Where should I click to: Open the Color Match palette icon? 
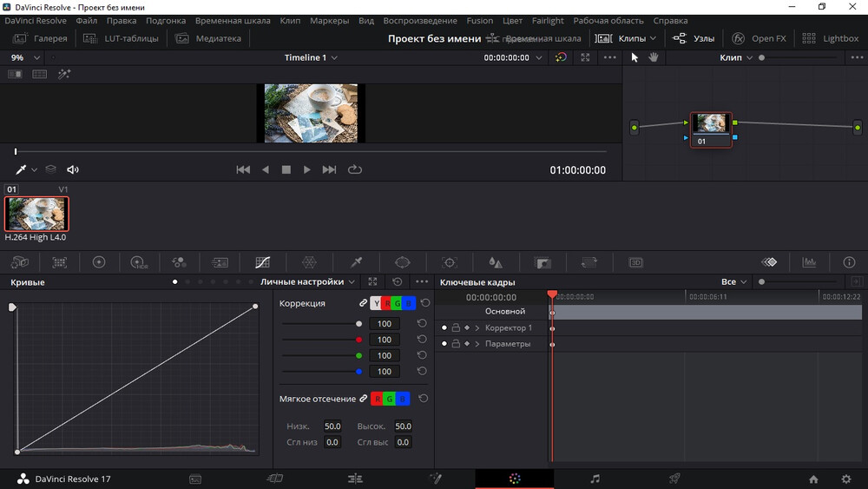59,262
